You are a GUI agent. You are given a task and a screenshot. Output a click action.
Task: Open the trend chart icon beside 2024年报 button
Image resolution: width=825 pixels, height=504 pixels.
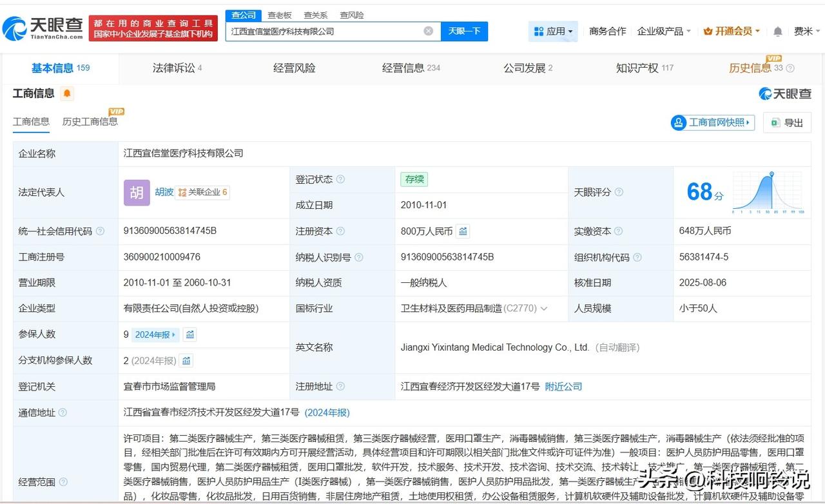pos(189,334)
